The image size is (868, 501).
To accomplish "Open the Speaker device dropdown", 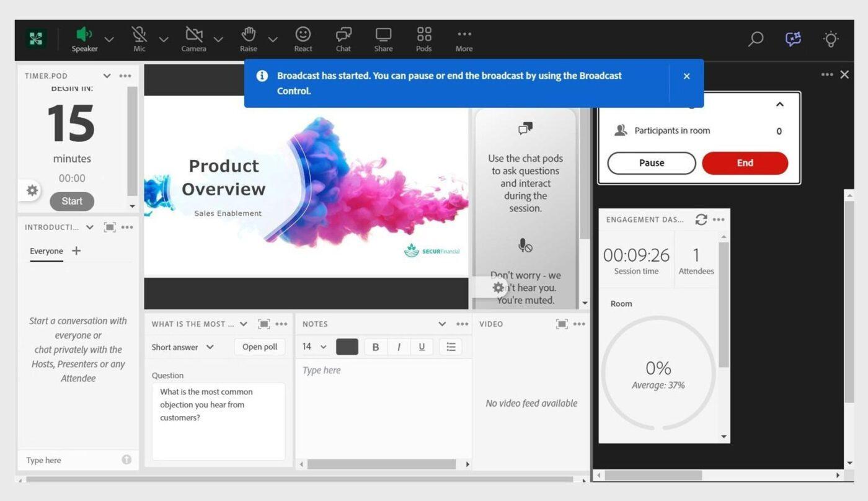I will 109,39.
